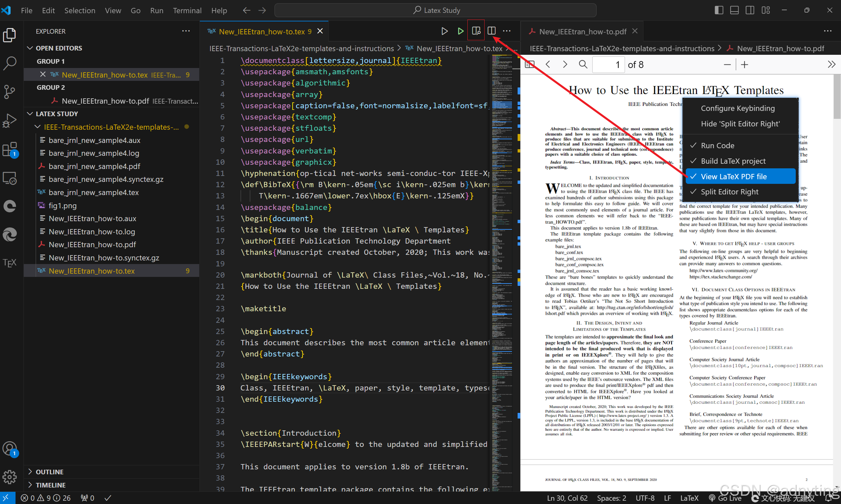Navigate forward with title bar arrow
This screenshot has width=841, height=504.
(262, 11)
